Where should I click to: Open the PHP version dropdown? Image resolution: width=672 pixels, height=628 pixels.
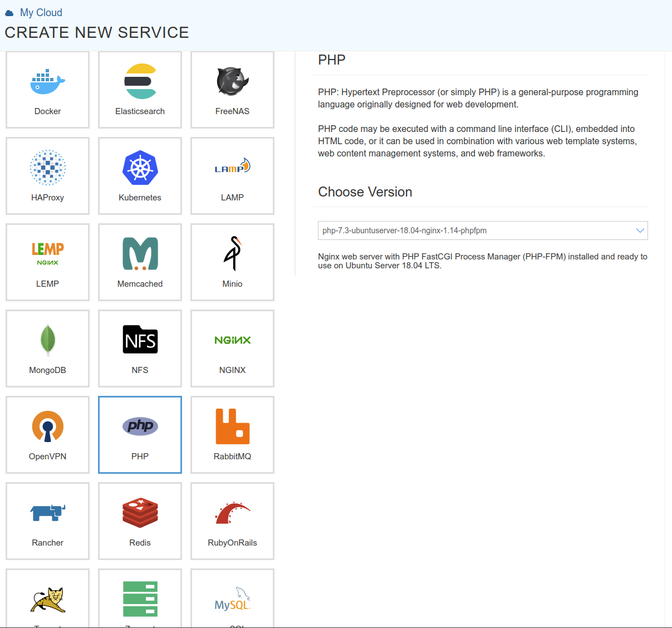point(482,230)
